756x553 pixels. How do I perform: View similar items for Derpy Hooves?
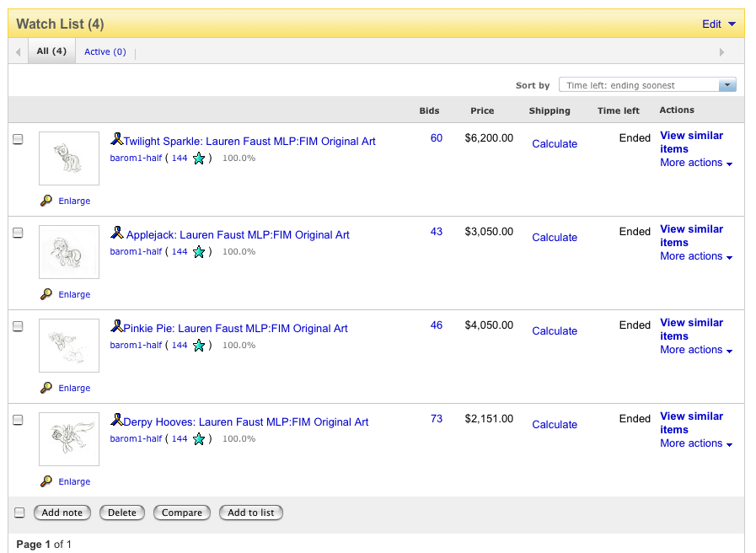point(691,423)
